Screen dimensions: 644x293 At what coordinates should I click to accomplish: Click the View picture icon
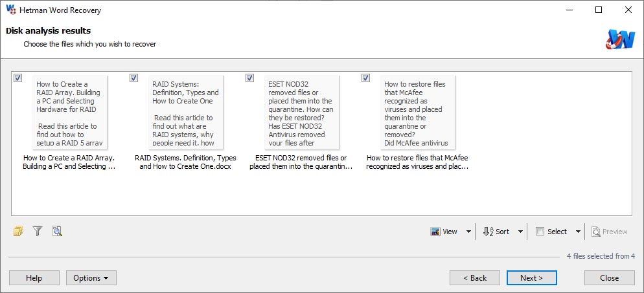[435, 232]
